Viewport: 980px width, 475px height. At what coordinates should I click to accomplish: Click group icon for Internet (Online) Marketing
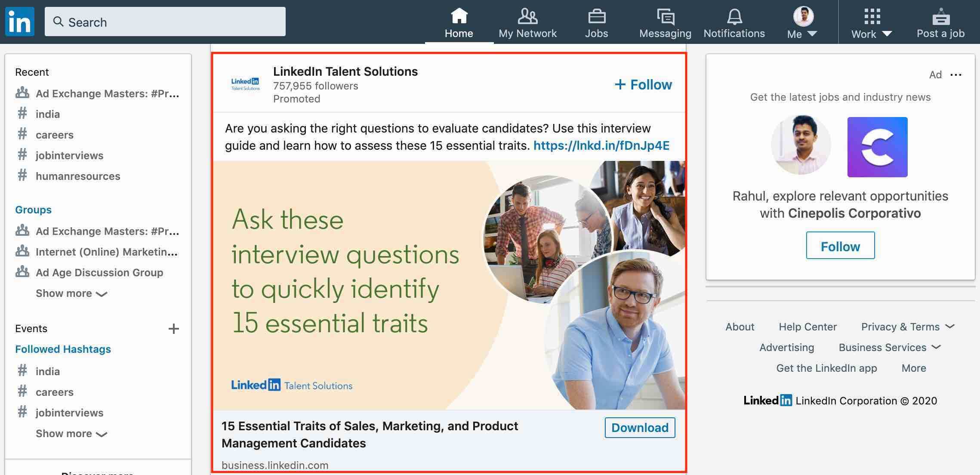[x=22, y=251]
